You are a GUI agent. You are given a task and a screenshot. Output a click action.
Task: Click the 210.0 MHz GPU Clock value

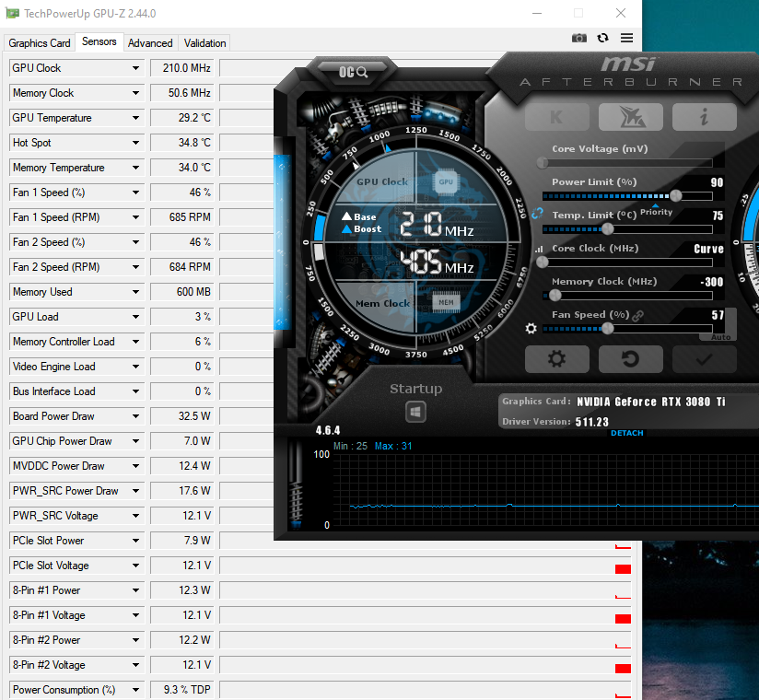pyautogui.click(x=182, y=68)
